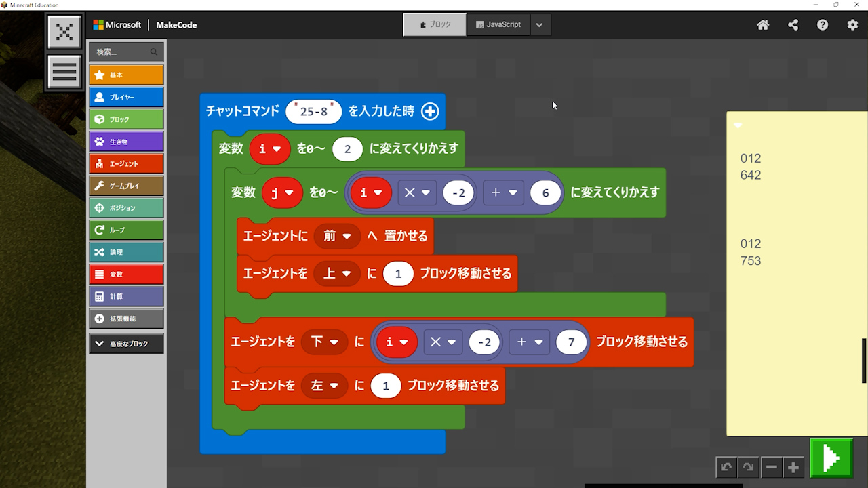The width and height of the screenshot is (868, 488).
Task: Open the help question mark icon
Action: [823, 25]
